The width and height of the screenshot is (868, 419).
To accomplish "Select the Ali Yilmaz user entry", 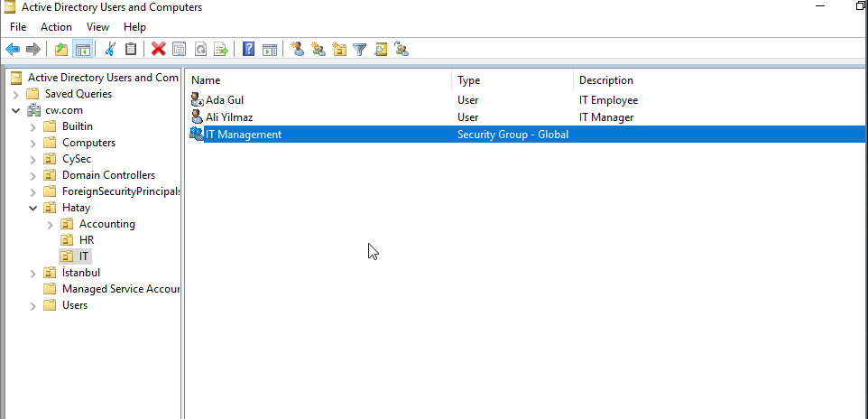I will [x=228, y=117].
